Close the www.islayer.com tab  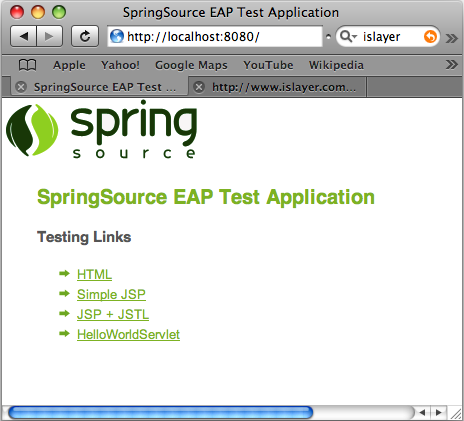(x=199, y=87)
